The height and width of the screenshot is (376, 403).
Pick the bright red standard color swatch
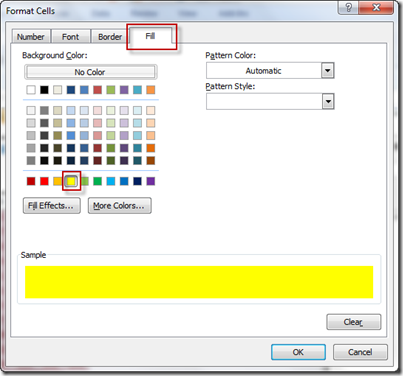(44, 181)
